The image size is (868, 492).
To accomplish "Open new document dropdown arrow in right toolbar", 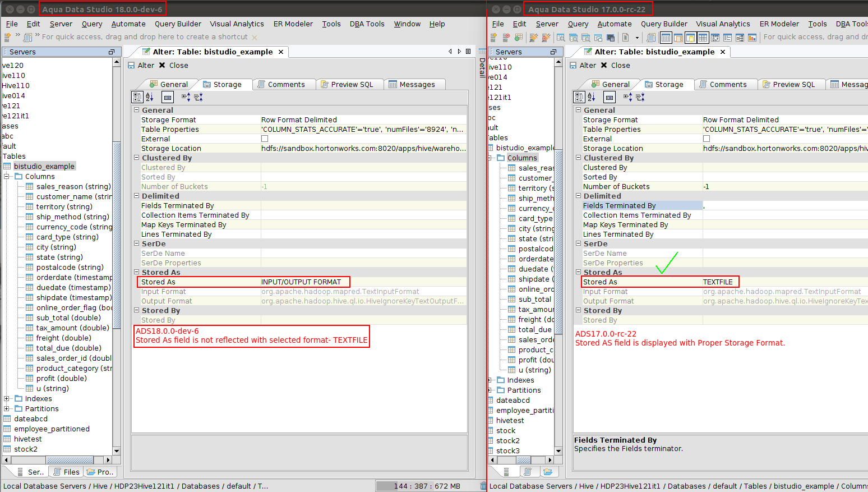I will pos(637,38).
